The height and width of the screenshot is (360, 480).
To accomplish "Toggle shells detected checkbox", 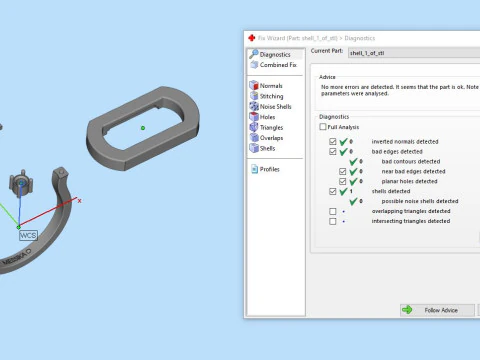I will coord(333,191).
